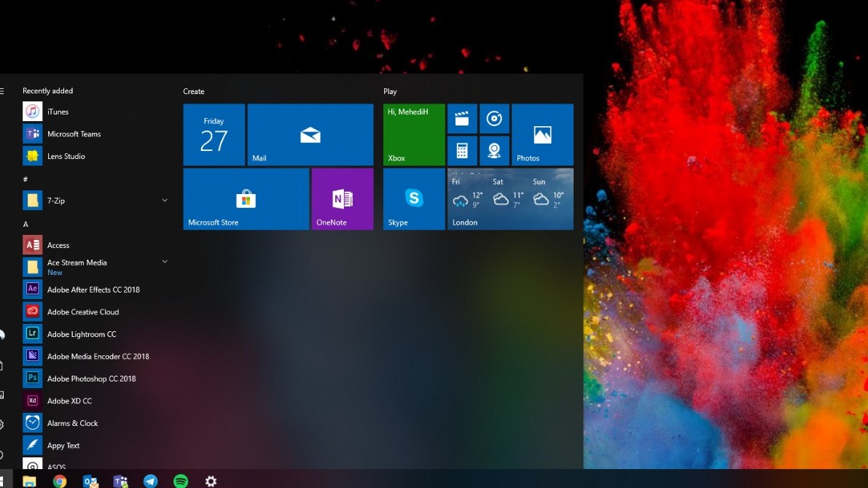Open the Groove Music disc tile

494,119
